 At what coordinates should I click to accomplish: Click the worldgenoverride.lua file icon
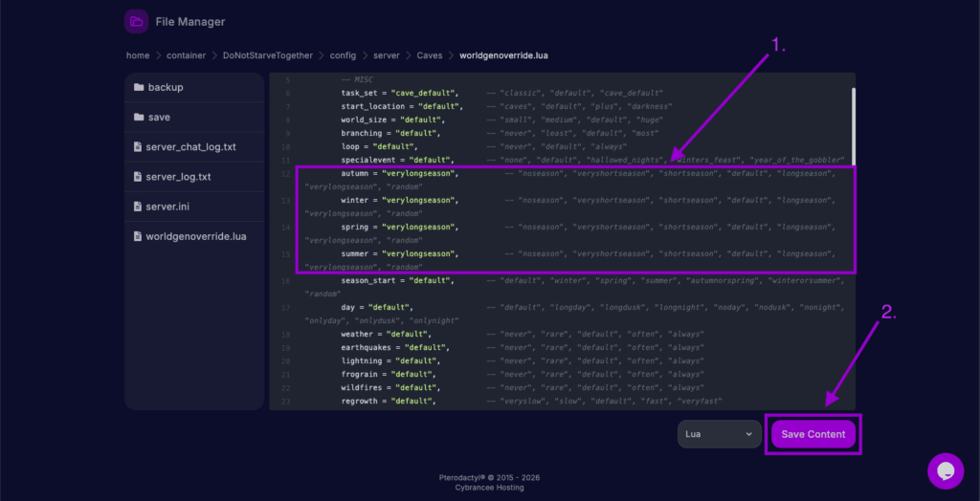point(138,236)
